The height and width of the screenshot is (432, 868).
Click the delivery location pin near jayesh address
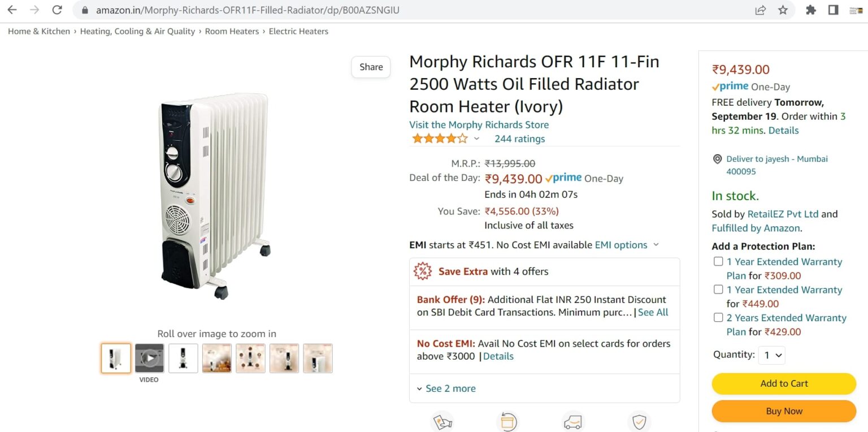click(x=717, y=159)
